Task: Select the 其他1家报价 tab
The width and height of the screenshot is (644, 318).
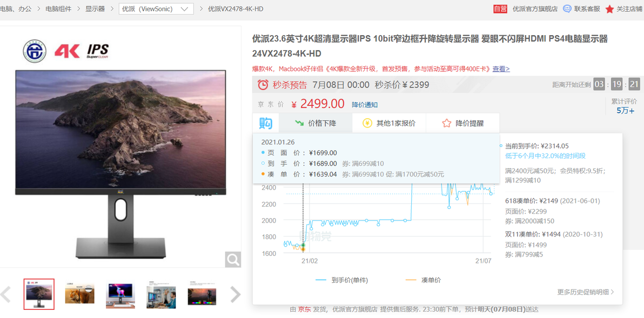Action: [389, 123]
